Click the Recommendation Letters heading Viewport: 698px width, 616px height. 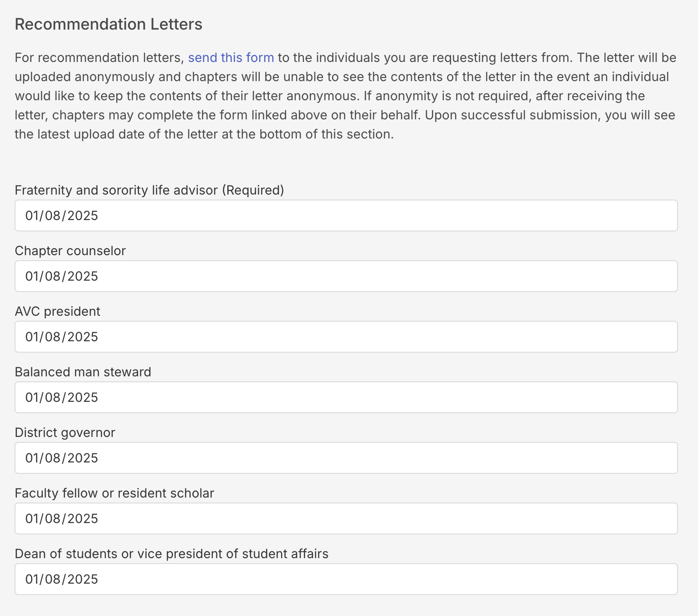click(x=108, y=24)
